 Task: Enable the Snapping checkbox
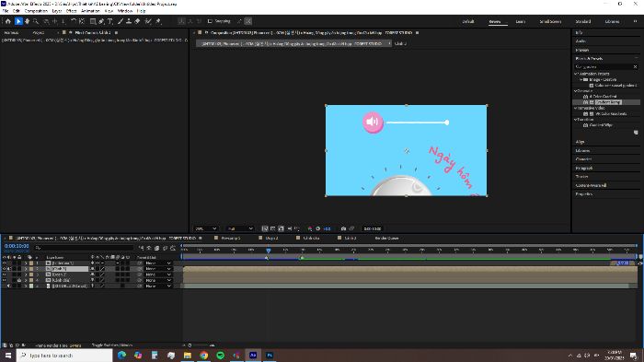pos(210,21)
